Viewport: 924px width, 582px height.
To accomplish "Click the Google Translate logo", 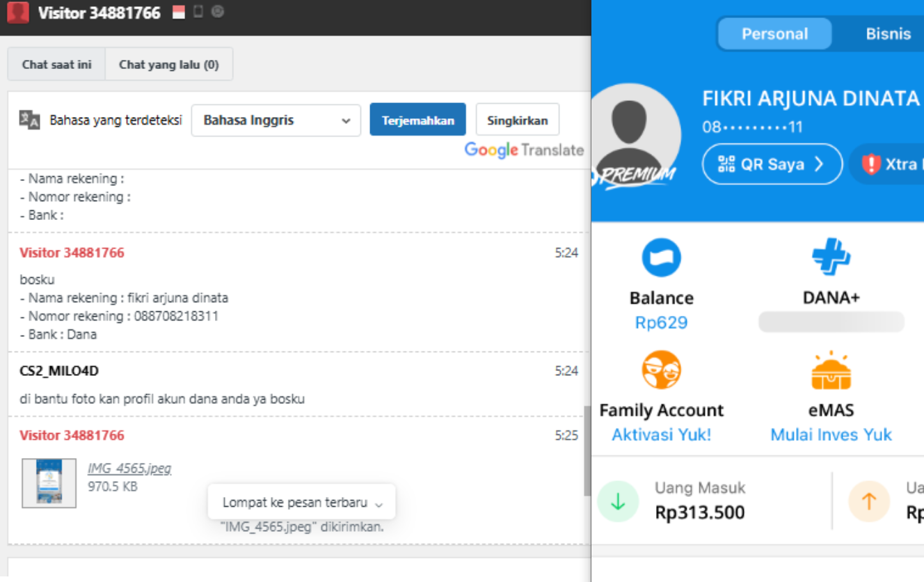I will click(524, 150).
